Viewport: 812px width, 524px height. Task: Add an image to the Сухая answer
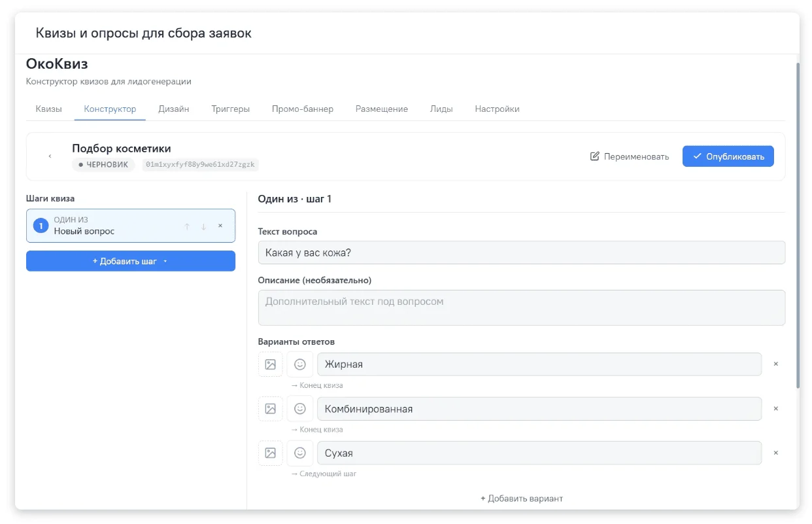pyautogui.click(x=271, y=453)
